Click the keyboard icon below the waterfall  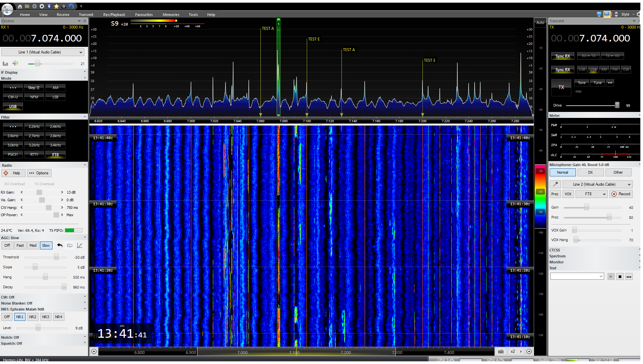[501, 351]
